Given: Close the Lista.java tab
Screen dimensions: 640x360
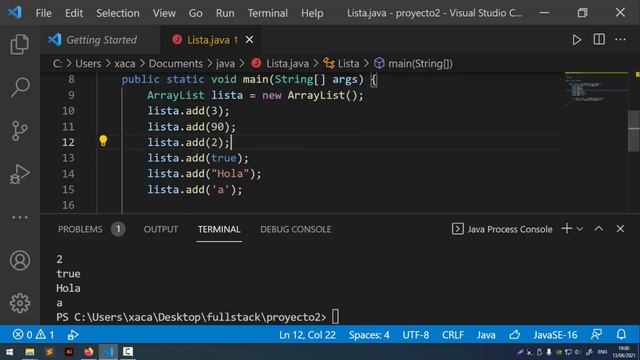Looking at the screenshot, I should click(x=249, y=40).
